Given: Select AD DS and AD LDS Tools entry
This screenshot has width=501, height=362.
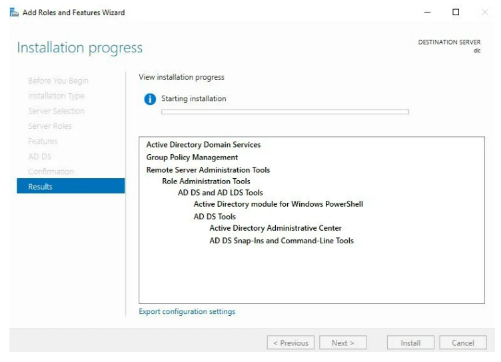Looking at the screenshot, I should pos(220,193).
